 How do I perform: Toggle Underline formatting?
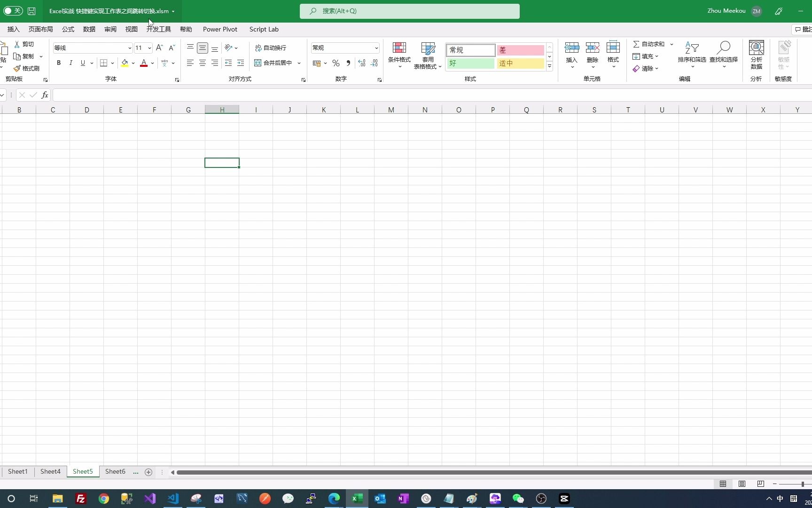pos(83,63)
